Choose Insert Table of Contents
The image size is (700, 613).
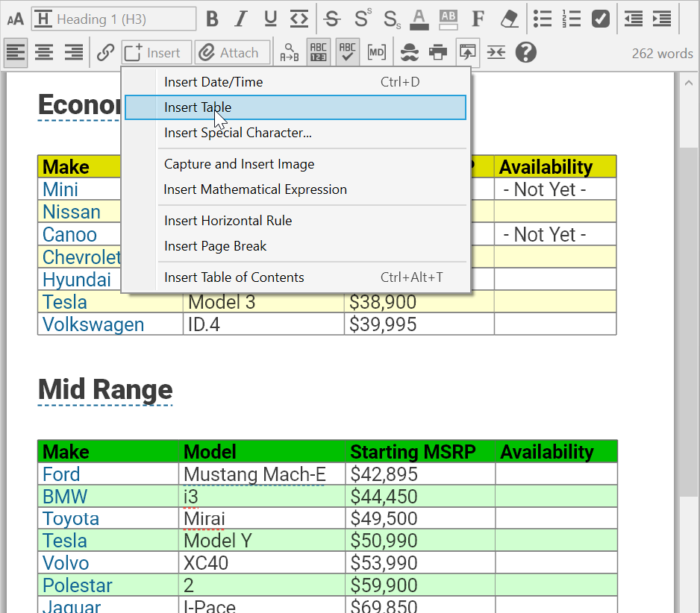(x=234, y=277)
